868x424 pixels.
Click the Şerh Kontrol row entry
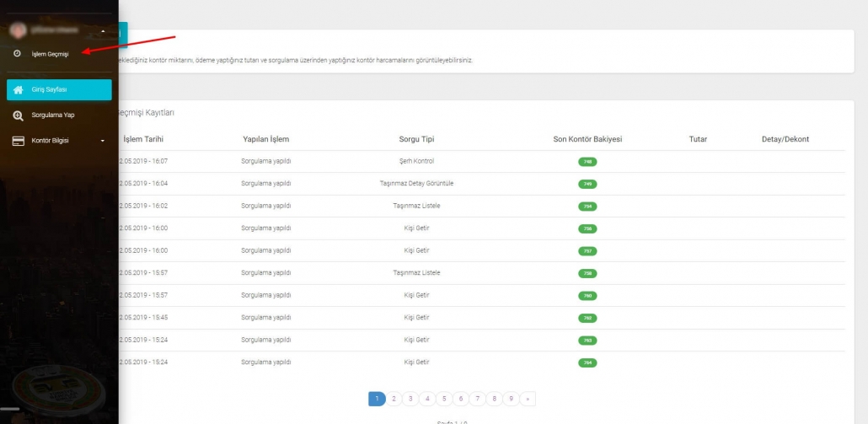(416, 161)
